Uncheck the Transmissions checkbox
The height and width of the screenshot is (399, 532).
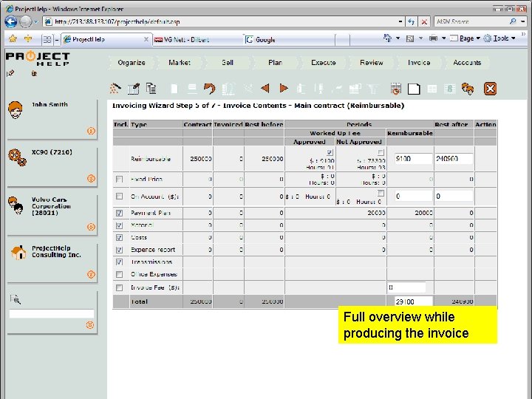(119, 262)
